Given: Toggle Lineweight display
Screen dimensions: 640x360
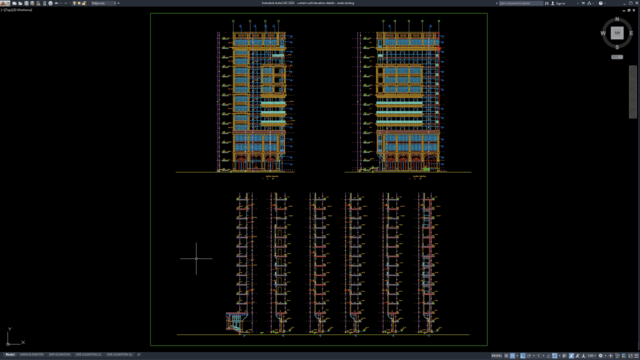Looking at the screenshot, I should (x=564, y=356).
